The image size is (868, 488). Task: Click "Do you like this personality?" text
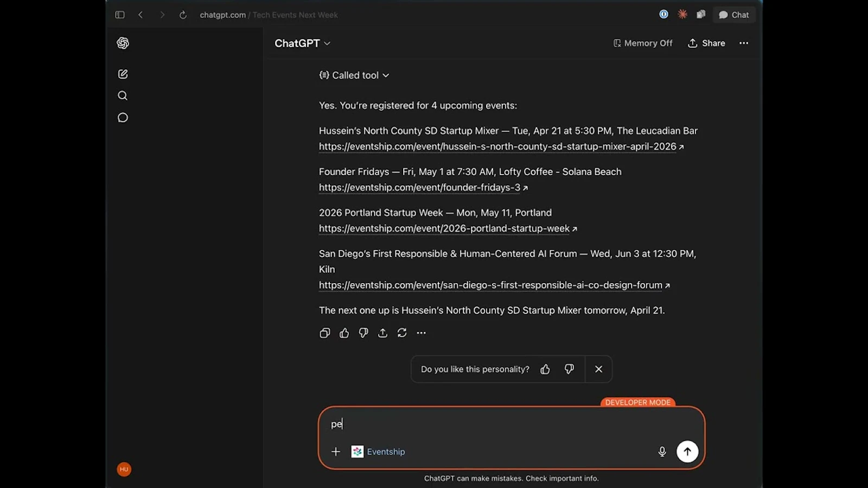[475, 369]
